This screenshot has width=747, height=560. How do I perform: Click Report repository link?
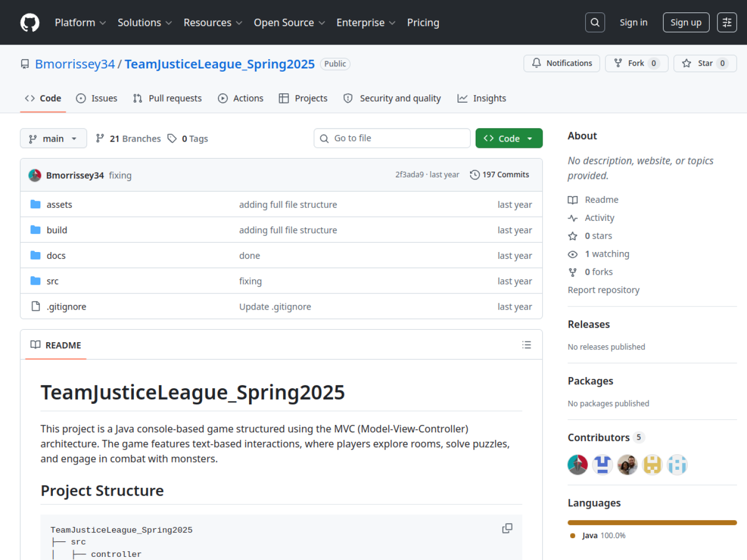[x=603, y=290]
